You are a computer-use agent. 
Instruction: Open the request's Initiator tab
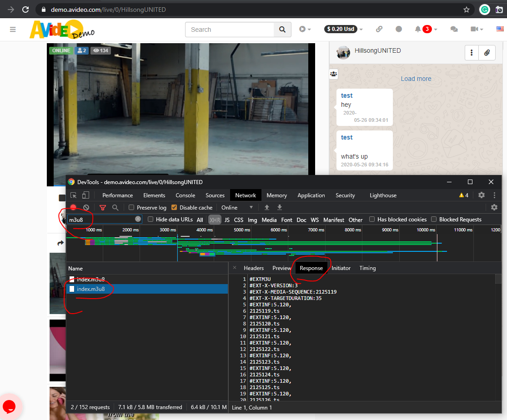point(341,268)
